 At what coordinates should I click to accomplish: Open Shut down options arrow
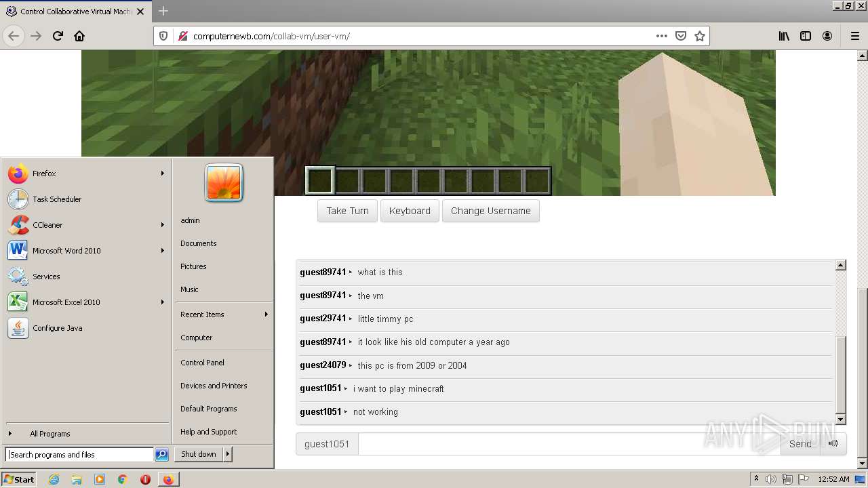coord(228,454)
